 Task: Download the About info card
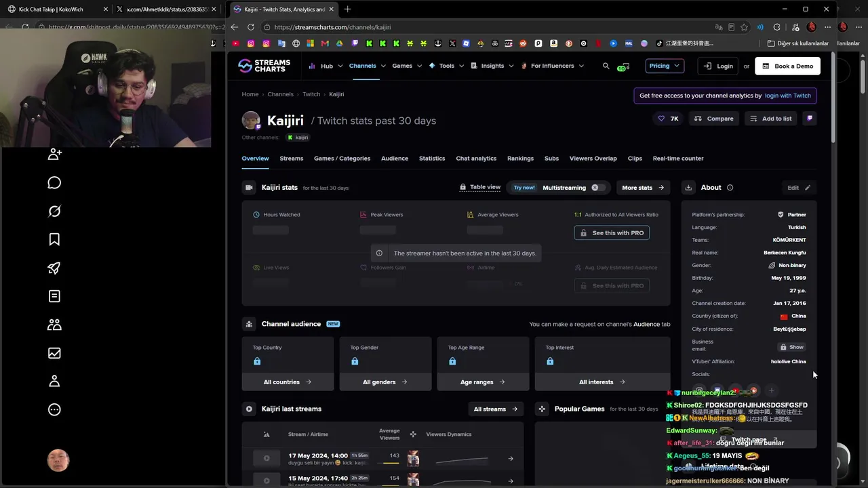(x=688, y=188)
